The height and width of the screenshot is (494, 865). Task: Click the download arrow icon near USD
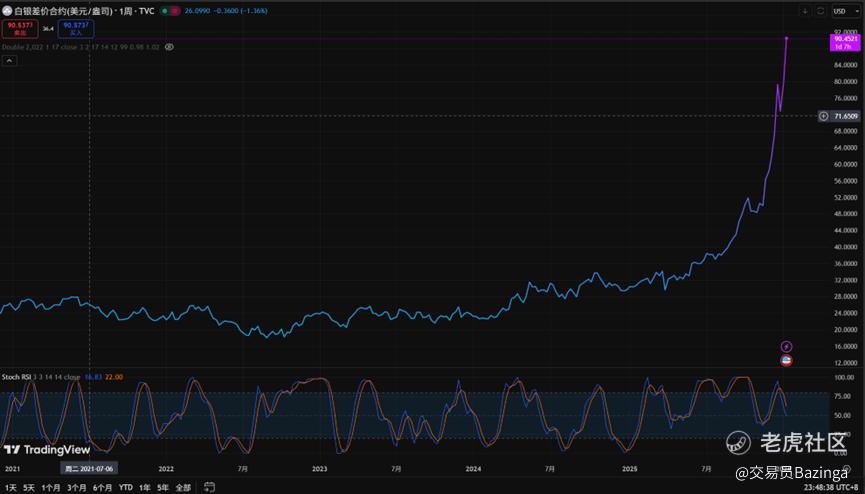click(x=805, y=11)
